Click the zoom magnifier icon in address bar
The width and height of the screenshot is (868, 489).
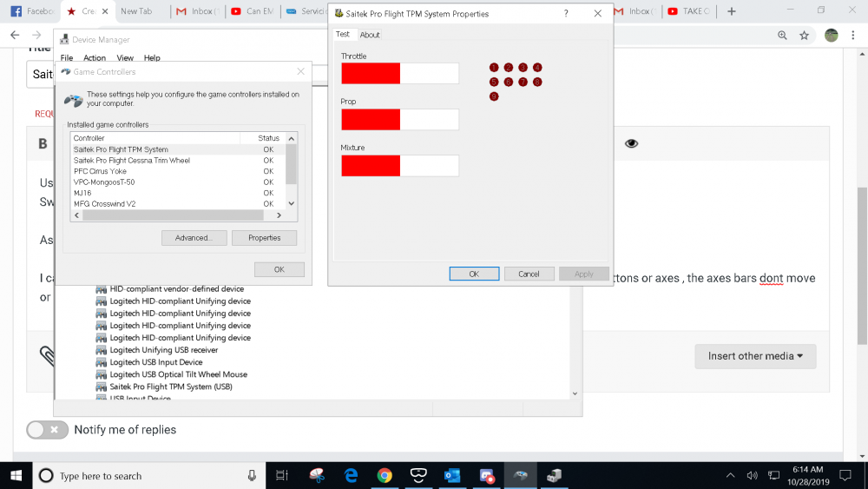[782, 36]
